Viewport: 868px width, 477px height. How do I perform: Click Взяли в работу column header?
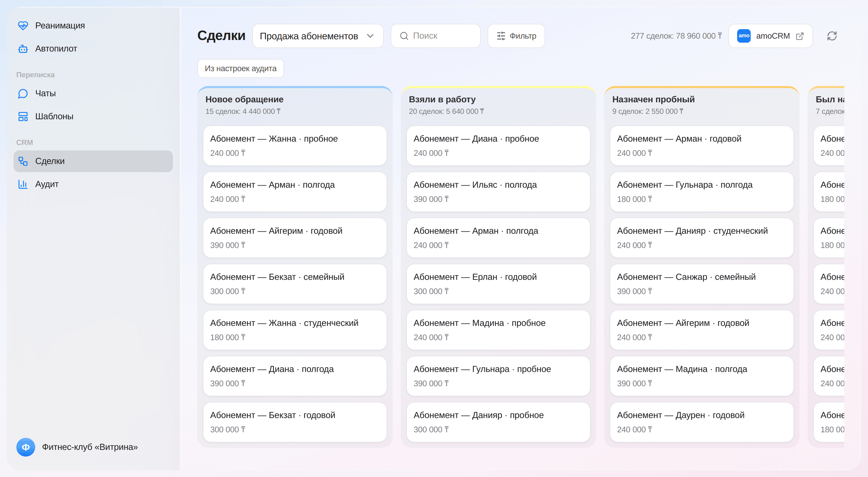(442, 99)
